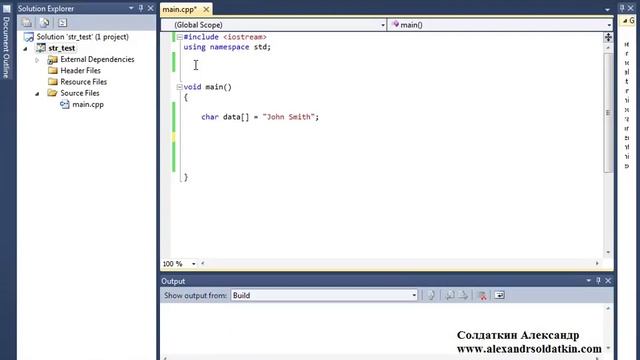Image resolution: width=640 pixels, height=360 pixels.
Task: Click Properties icon in Solution Explorer toolbar
Action: tap(27, 23)
